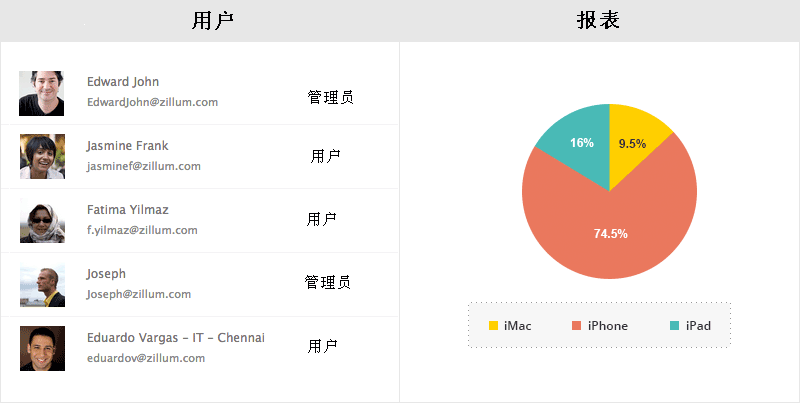The image size is (800, 403).
Task: Open Fatima Yilmaz user name
Action: point(128,210)
